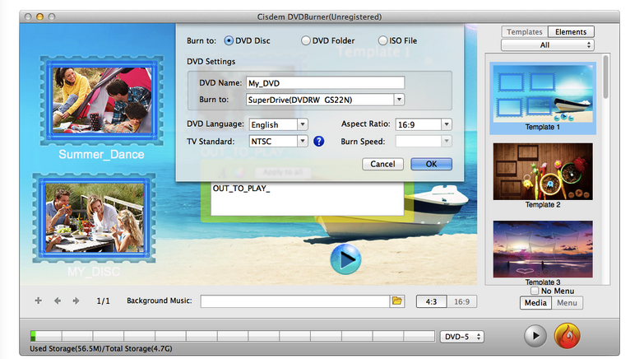Click the Used Storage status text
644x359 pixels.
tap(101, 349)
